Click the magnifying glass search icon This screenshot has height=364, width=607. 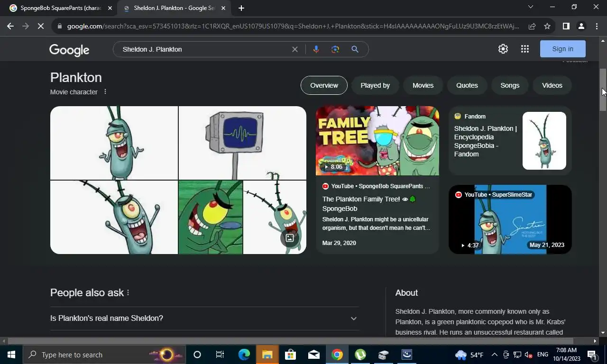[x=355, y=49]
